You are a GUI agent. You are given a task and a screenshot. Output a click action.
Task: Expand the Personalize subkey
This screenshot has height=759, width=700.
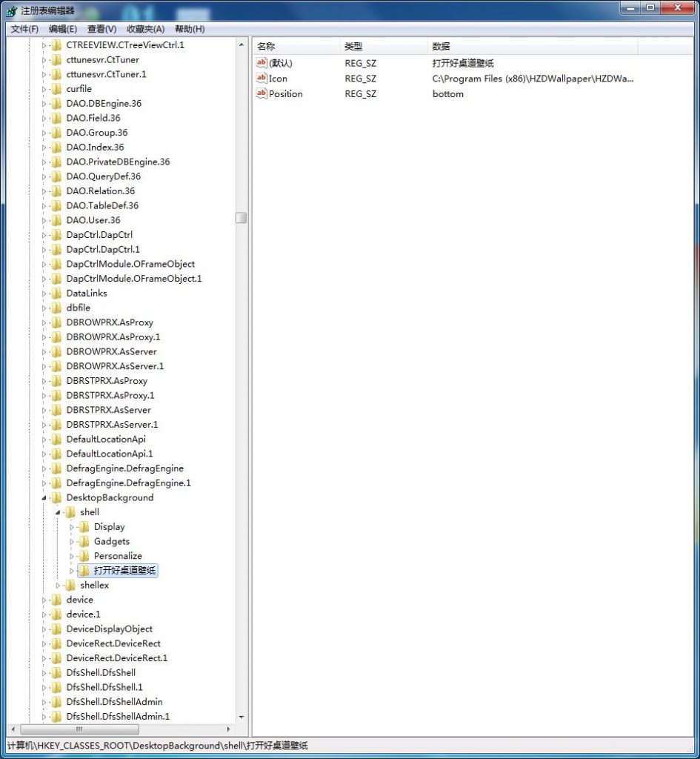click(72, 556)
